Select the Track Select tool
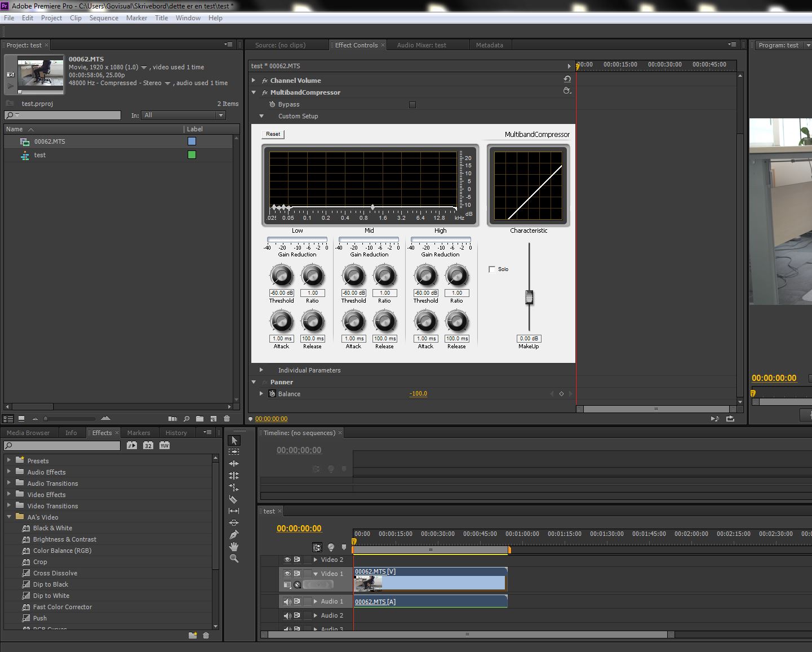 [x=234, y=452]
